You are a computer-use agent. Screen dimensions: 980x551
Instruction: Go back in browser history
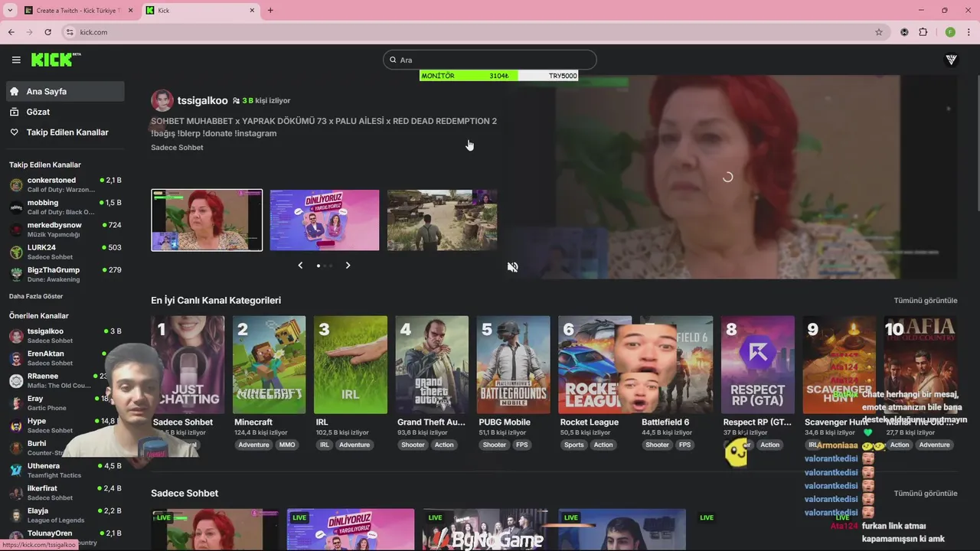point(11,32)
